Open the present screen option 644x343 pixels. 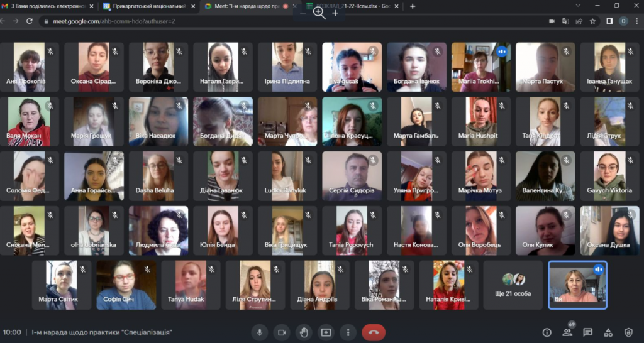coord(326,332)
